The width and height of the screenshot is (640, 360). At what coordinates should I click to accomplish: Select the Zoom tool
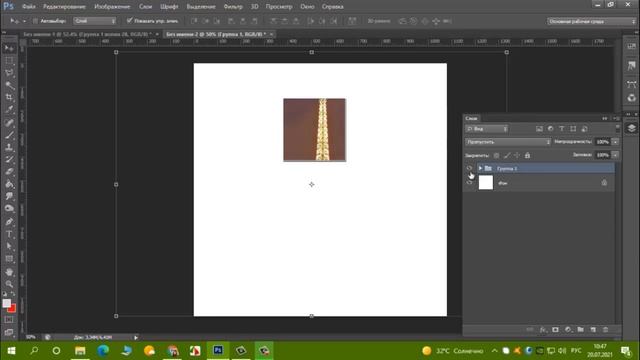9,284
